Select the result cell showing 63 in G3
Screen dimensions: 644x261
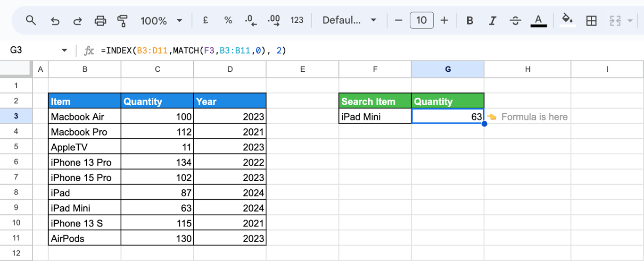pyautogui.click(x=447, y=116)
